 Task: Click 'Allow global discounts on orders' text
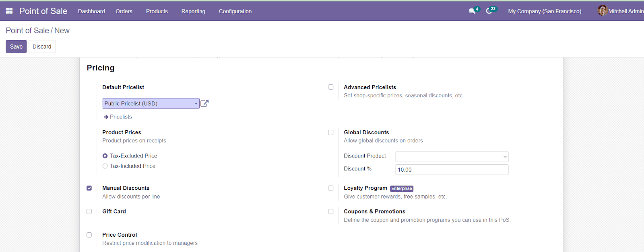[x=384, y=141]
